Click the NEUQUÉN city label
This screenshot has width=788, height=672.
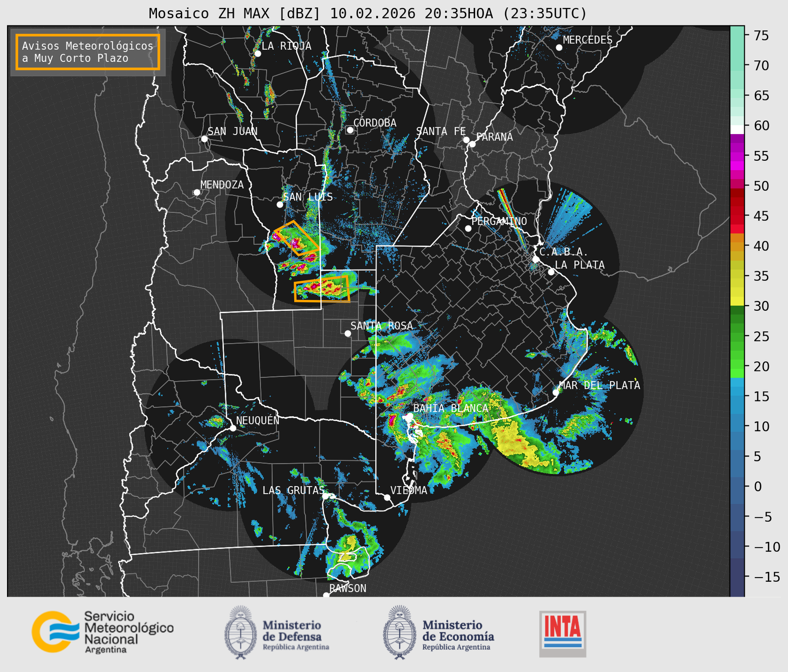point(257,421)
